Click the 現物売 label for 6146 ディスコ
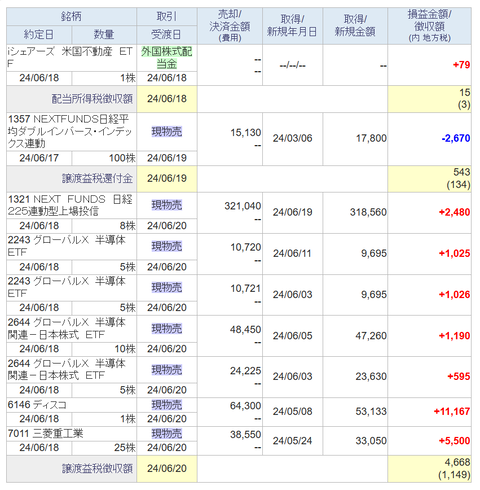This screenshot has width=480, height=490. tap(167, 405)
